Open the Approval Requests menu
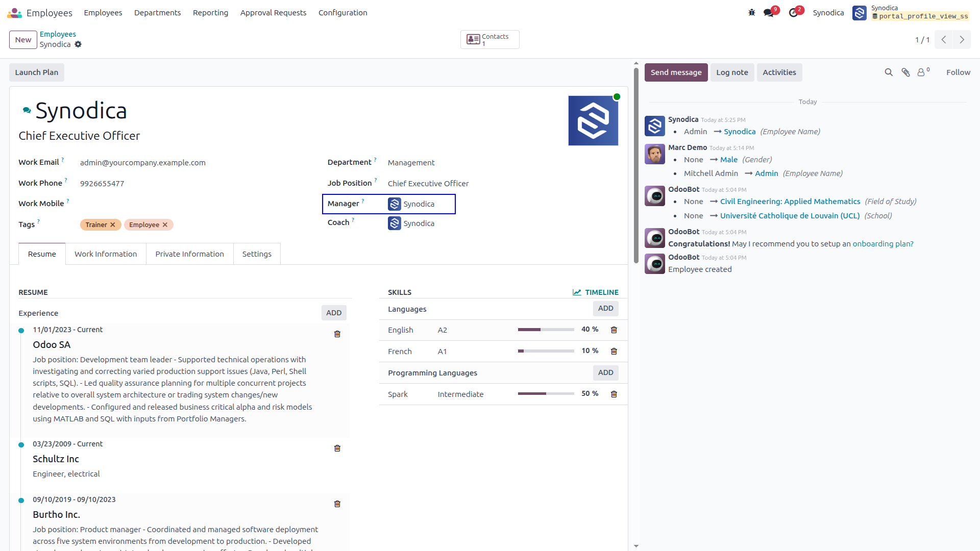980x551 pixels. point(273,13)
